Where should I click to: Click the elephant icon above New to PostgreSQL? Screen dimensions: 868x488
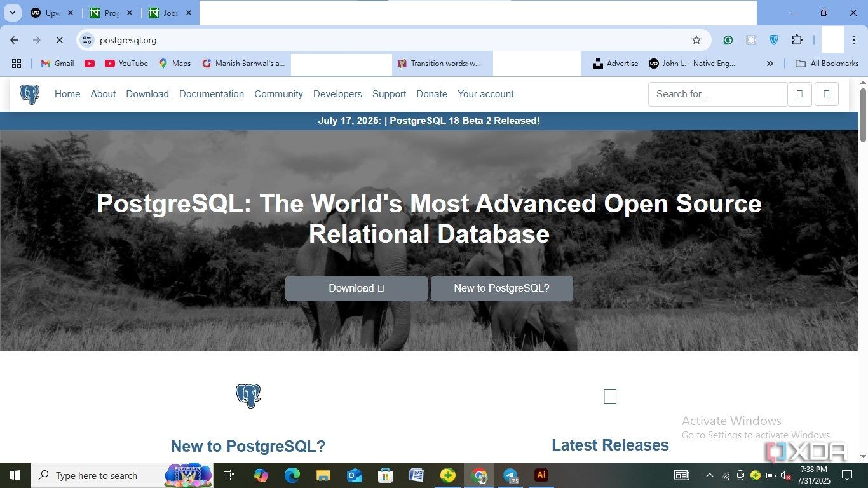[x=248, y=396]
